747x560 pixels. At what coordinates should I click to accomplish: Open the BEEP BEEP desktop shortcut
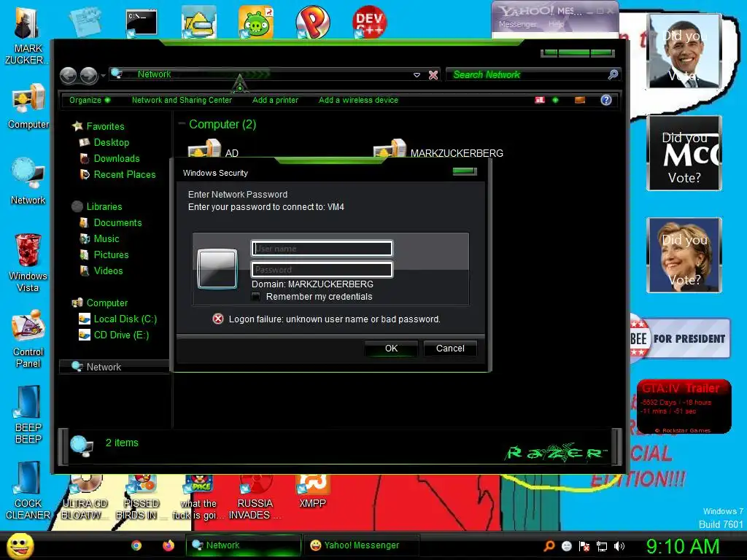point(28,414)
